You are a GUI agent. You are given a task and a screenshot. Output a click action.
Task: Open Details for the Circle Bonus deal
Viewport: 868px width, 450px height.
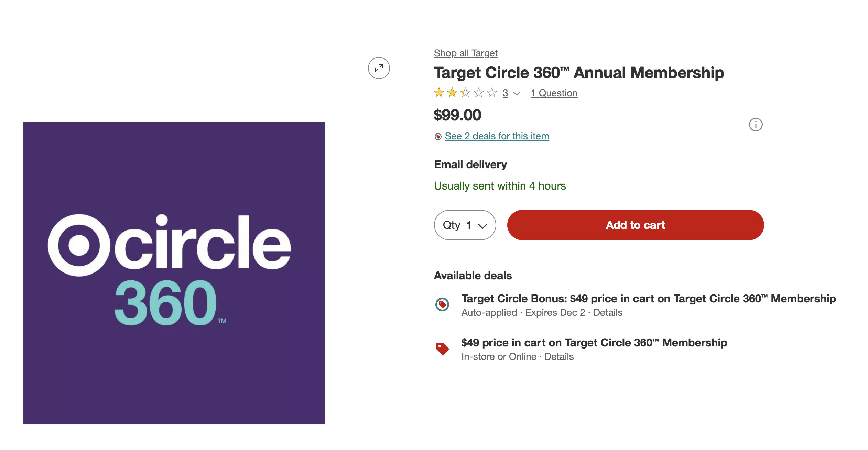pyautogui.click(x=608, y=313)
